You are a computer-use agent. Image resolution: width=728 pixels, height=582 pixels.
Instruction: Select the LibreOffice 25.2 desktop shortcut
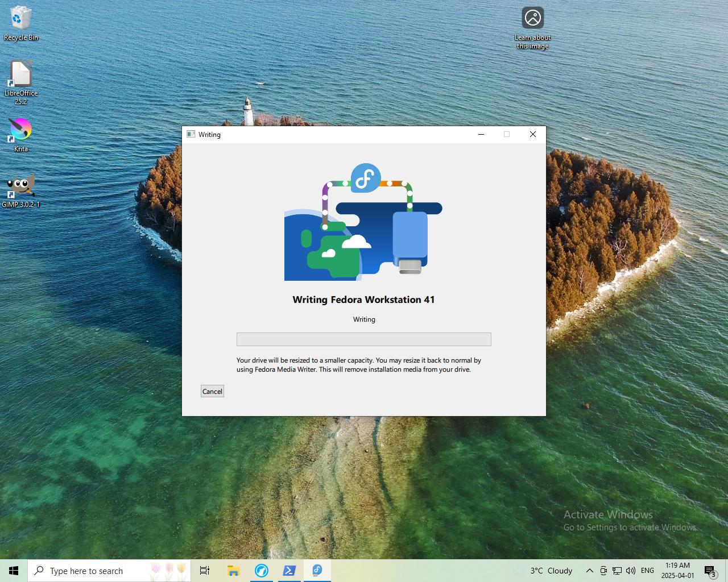21,82
